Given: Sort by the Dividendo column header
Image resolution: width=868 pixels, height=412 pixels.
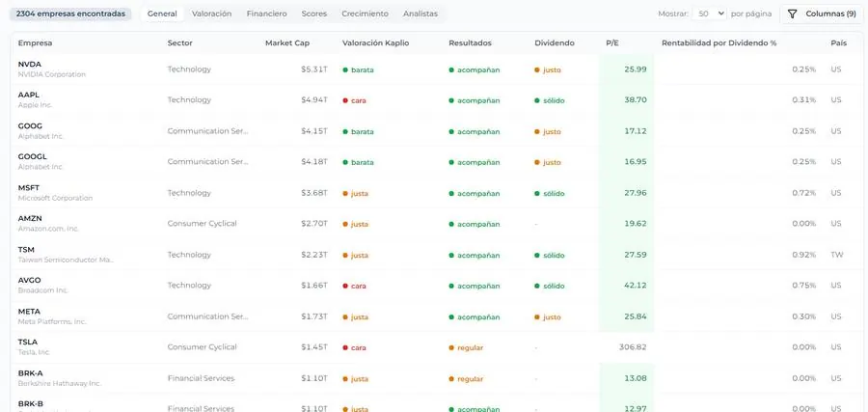Looking at the screenshot, I should pos(555,42).
